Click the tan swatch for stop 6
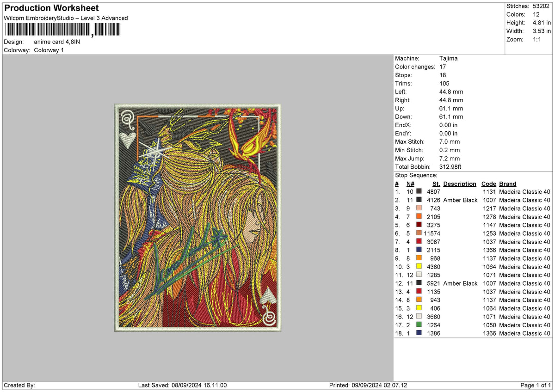 [x=419, y=233]
